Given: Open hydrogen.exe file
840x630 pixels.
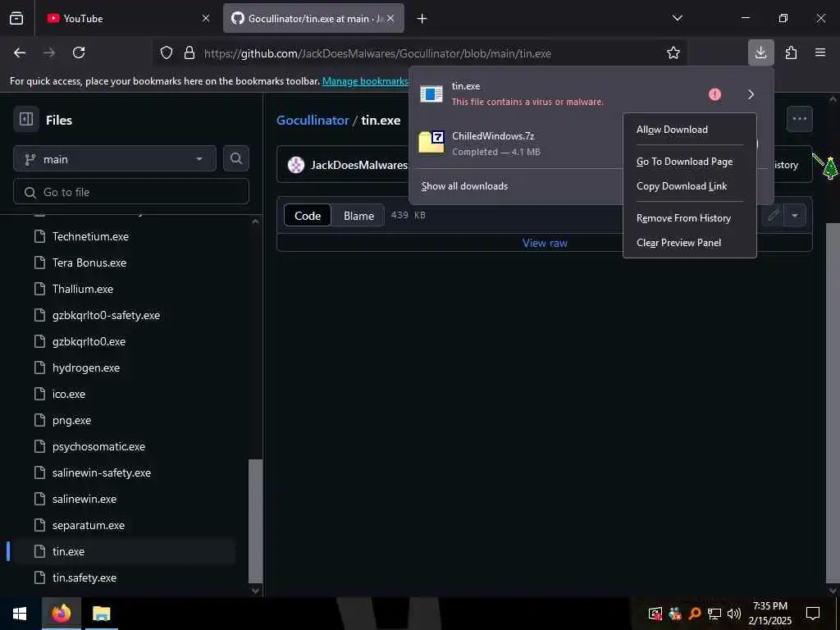Looking at the screenshot, I should (x=85, y=367).
